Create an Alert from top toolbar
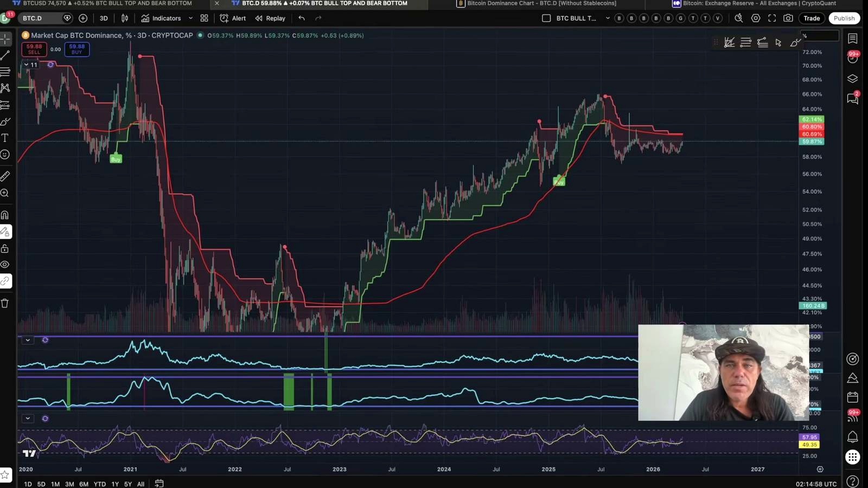 pos(233,18)
